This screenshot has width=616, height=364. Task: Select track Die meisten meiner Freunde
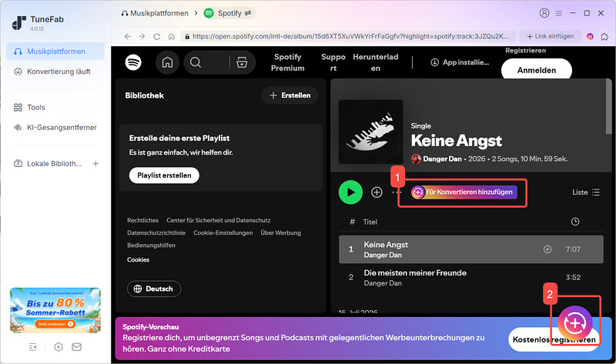(x=470, y=278)
